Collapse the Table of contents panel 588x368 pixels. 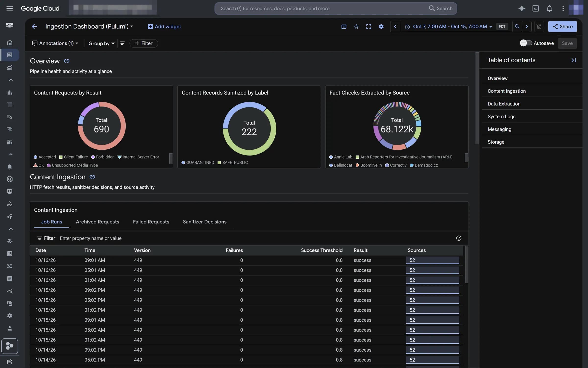(574, 60)
